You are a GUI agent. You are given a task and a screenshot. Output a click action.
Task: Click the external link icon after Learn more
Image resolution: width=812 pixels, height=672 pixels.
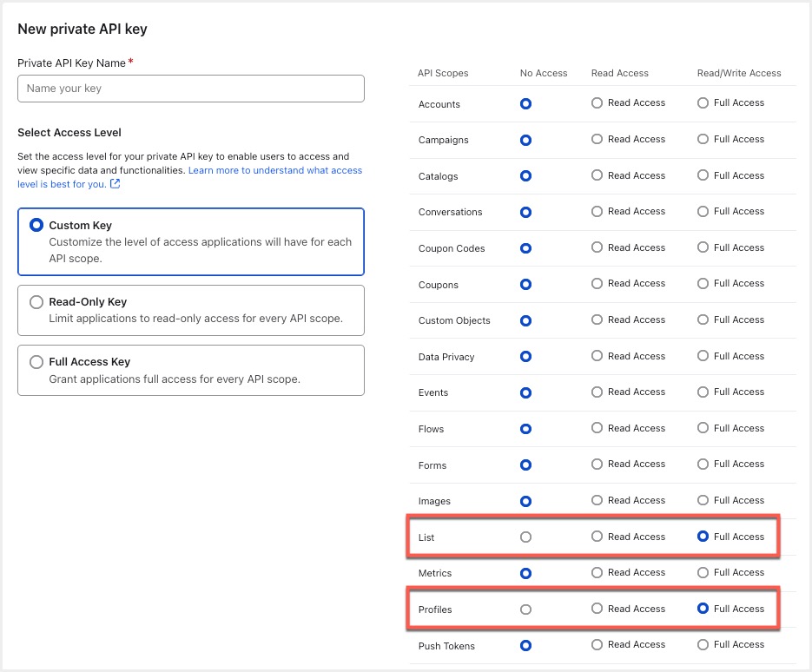tap(116, 184)
